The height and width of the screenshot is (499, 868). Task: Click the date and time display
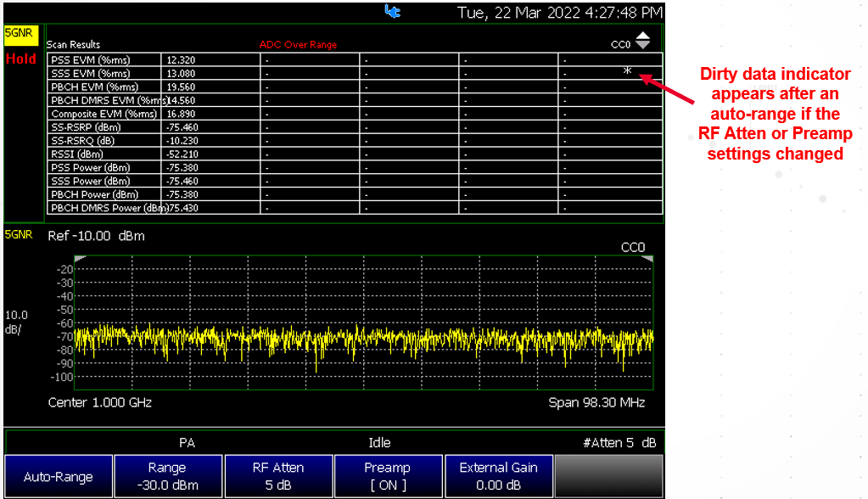559,13
